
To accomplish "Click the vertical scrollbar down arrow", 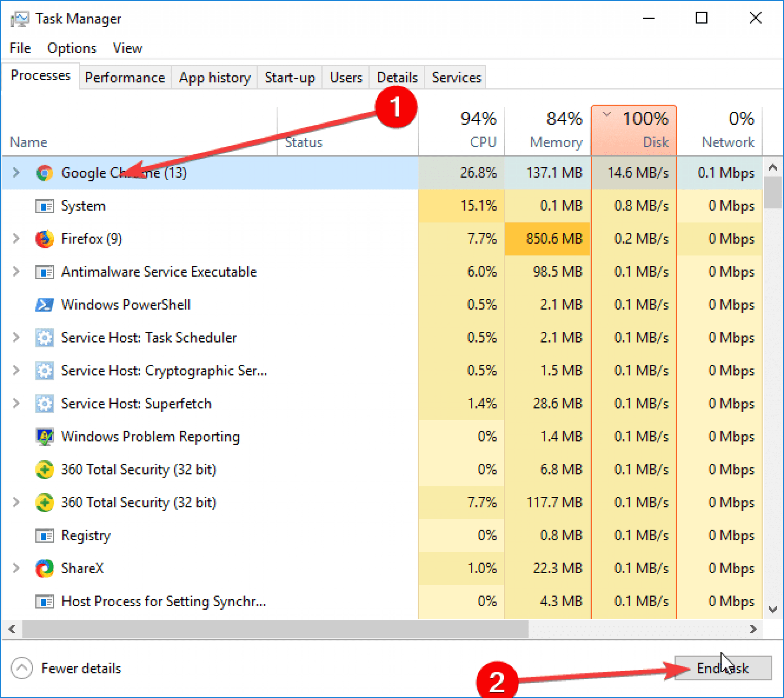I will click(773, 609).
